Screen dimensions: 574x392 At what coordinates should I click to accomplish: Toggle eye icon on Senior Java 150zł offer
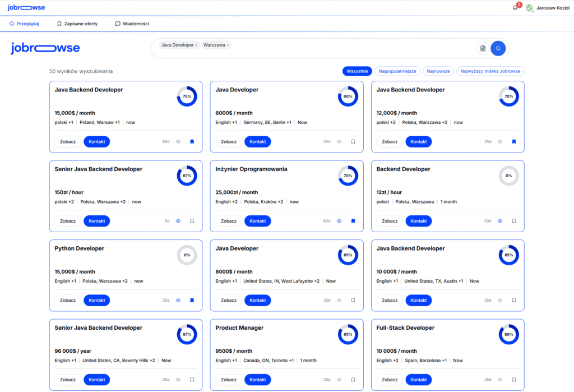pyautogui.click(x=178, y=221)
